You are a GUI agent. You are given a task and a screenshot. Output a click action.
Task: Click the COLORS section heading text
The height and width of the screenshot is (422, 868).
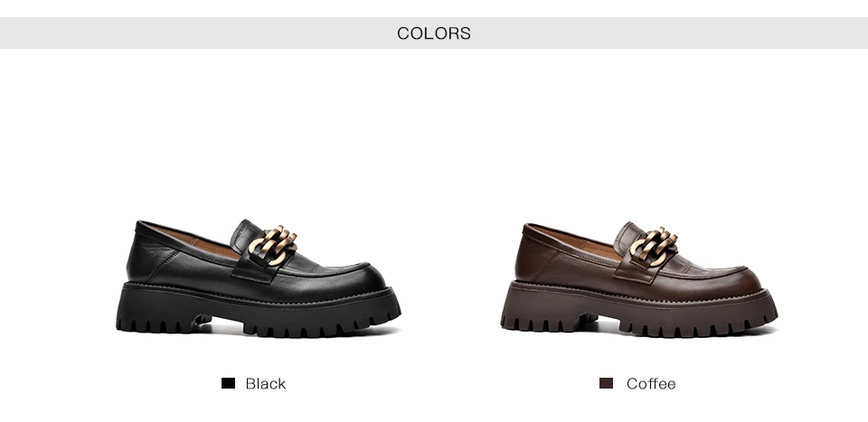(x=434, y=33)
